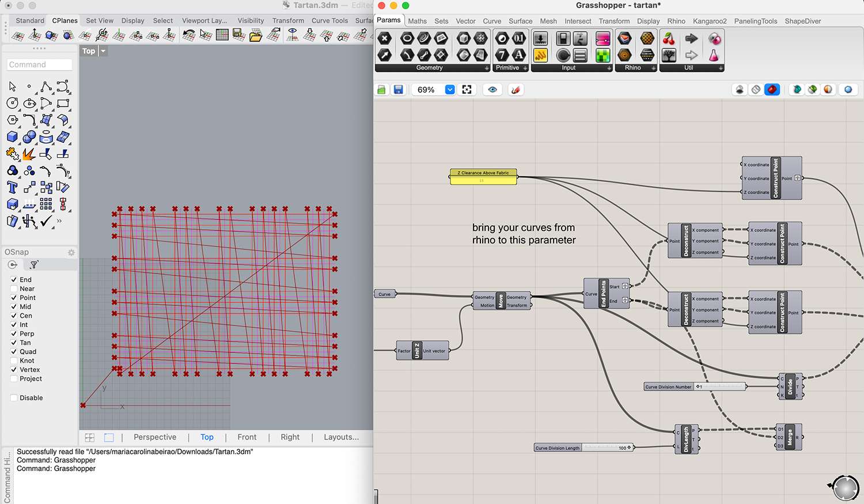Viewport: 864px width, 504px height.
Task: Click the open folder CPlane icon
Action: pyautogui.click(x=256, y=36)
